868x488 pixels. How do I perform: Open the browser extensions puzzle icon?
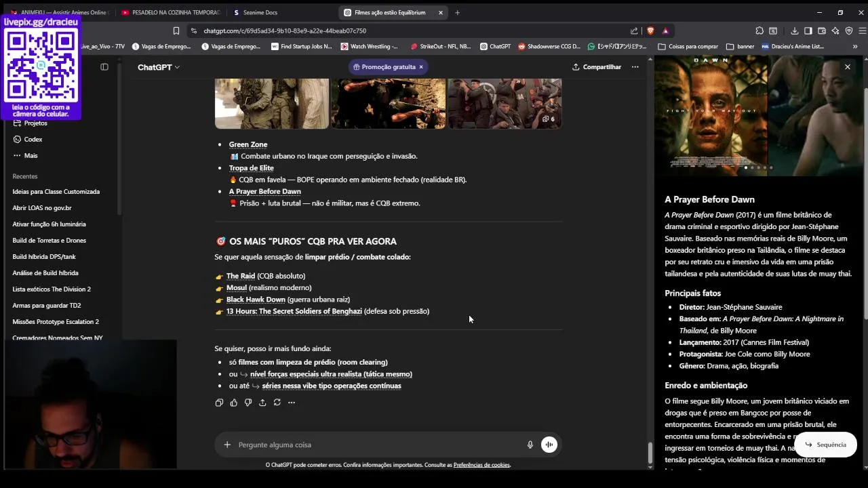click(x=759, y=30)
